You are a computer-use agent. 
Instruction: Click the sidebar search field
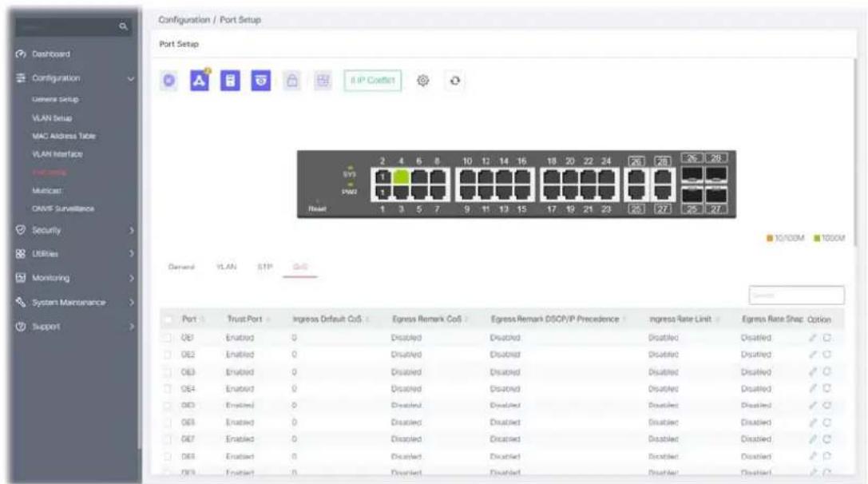[x=73, y=26]
